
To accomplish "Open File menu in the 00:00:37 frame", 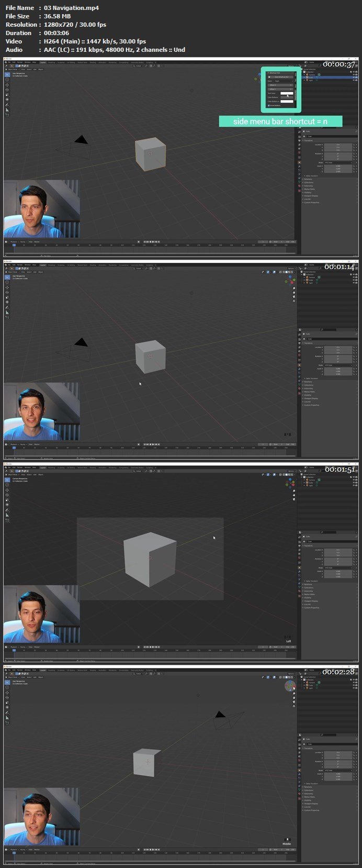I will (9, 62).
